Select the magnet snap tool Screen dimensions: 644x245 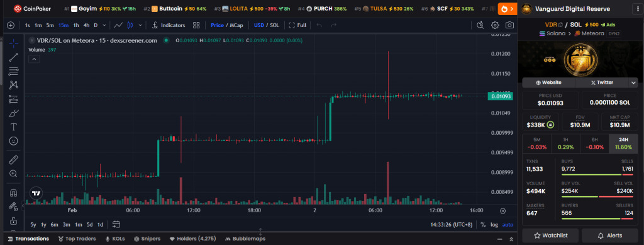[14, 192]
